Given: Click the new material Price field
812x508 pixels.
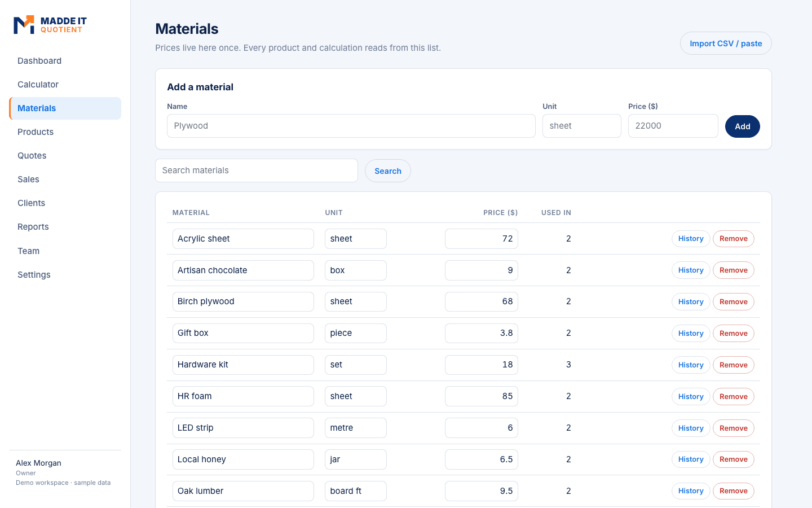Looking at the screenshot, I should pos(673,126).
